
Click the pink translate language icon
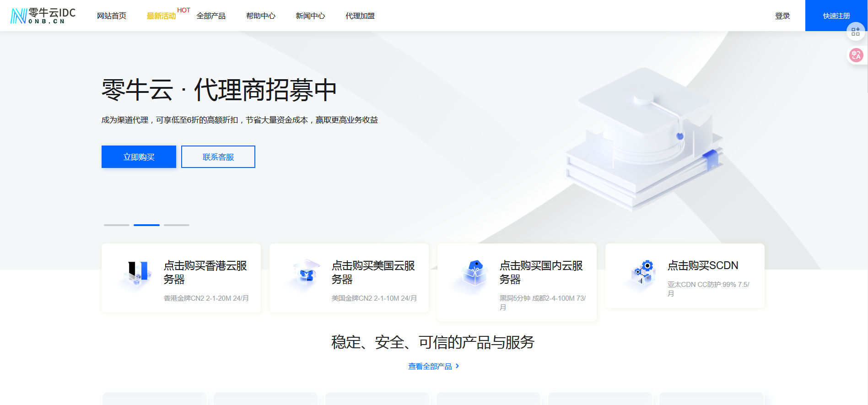tap(856, 55)
